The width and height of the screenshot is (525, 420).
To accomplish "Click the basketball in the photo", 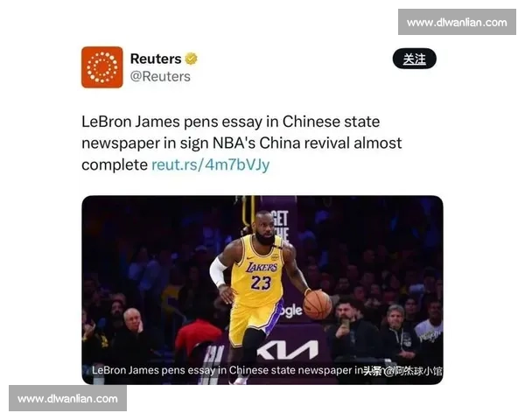I will pos(317,304).
